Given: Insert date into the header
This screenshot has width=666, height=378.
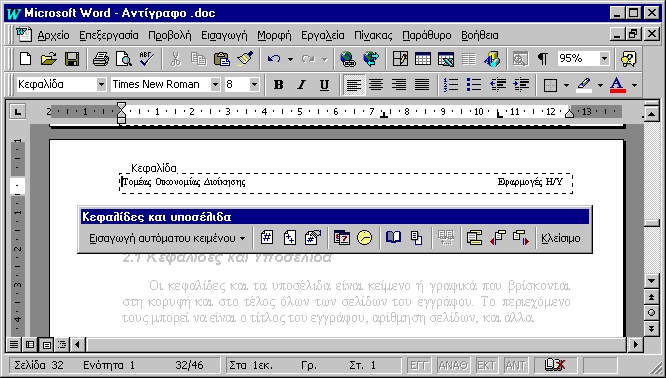Looking at the screenshot, I should pos(342,238).
